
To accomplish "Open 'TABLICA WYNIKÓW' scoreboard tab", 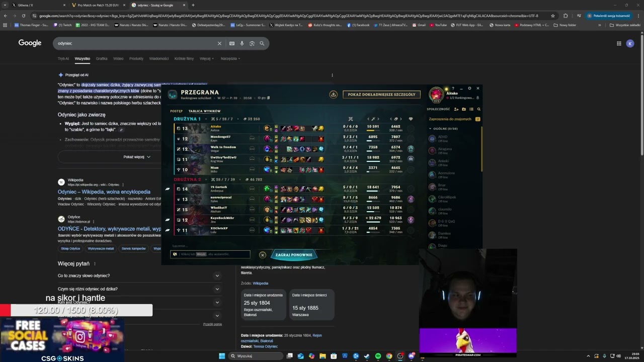I will pyautogui.click(x=204, y=111).
